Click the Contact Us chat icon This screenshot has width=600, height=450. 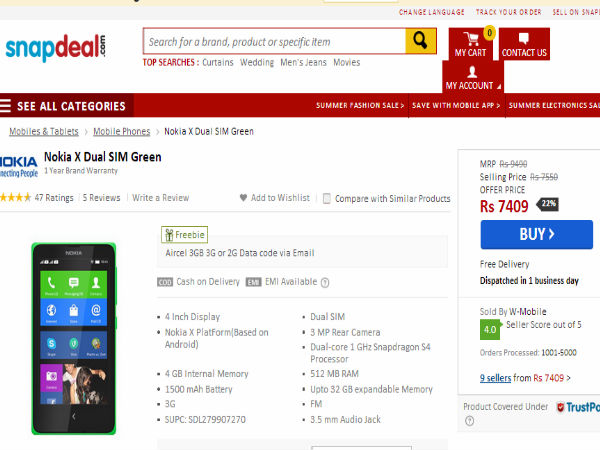click(x=524, y=38)
